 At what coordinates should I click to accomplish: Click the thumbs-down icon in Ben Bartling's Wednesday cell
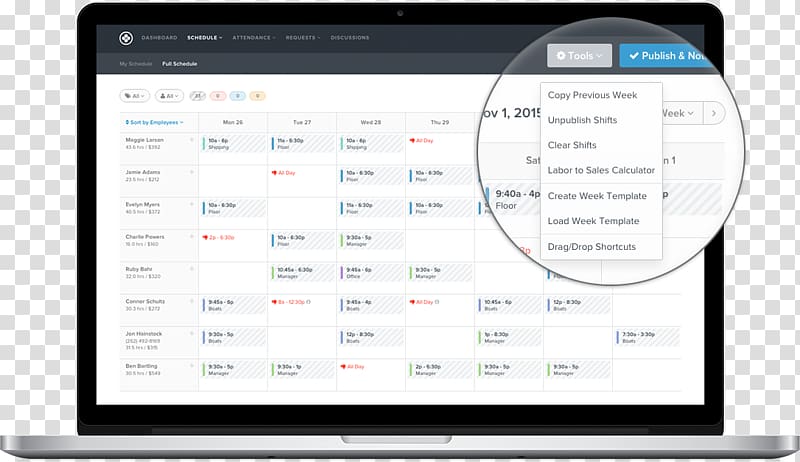pyautogui.click(x=343, y=367)
